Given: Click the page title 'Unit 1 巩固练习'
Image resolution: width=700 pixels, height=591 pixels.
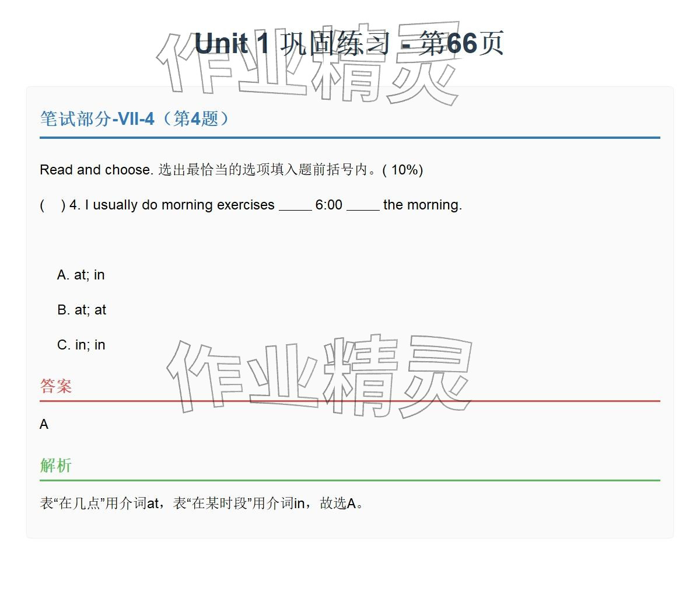Looking at the screenshot, I should (292, 44).
